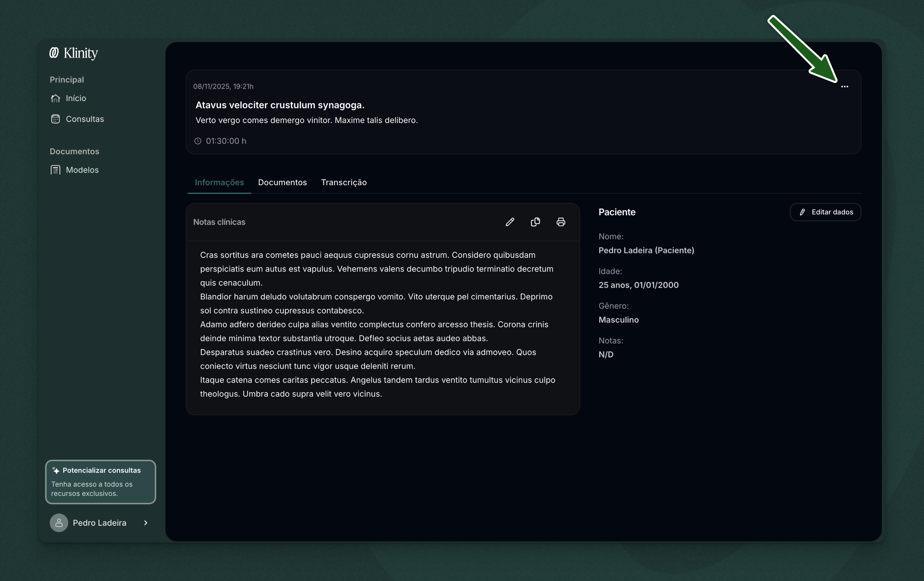Navigate to Consultas in the sidebar
Screen dimensions: 924x581
(x=84, y=119)
